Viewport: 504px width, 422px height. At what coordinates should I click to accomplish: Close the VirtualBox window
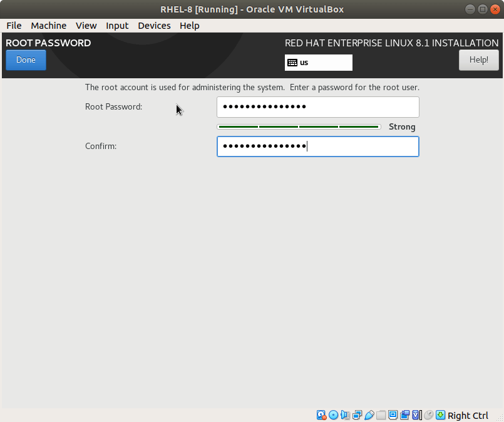click(495, 9)
